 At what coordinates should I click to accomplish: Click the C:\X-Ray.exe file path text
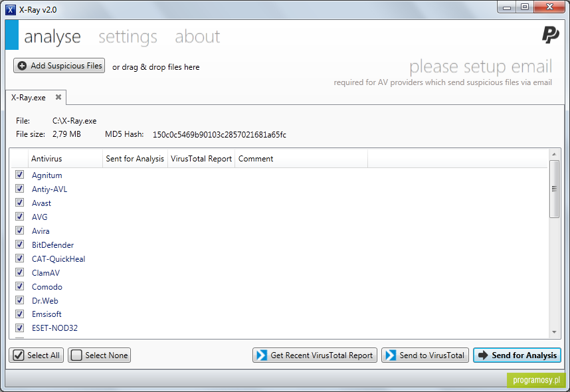point(74,121)
